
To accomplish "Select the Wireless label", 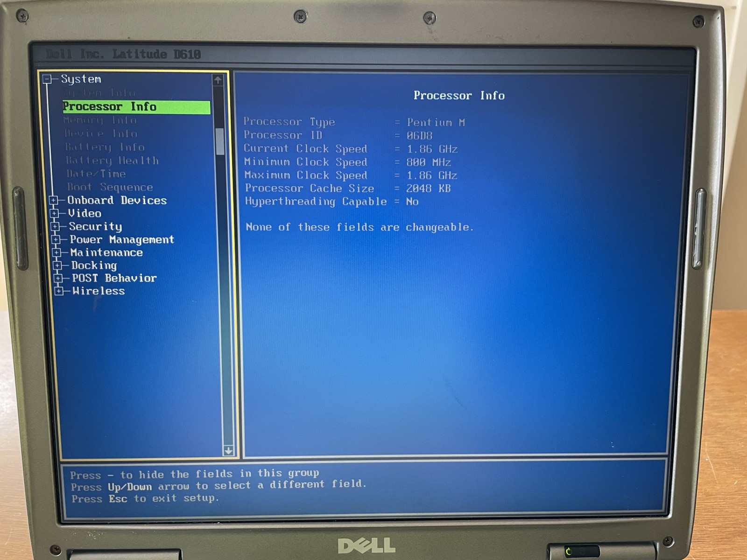I will point(99,291).
